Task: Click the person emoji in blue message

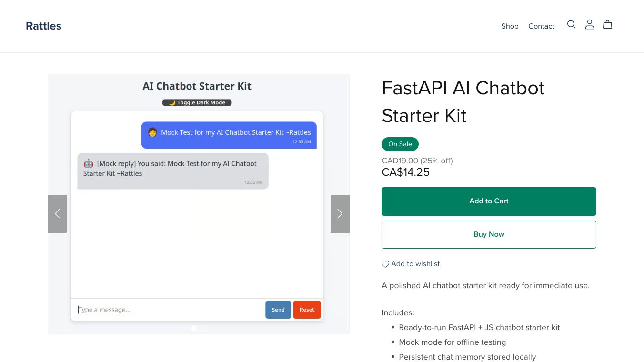Action: click(x=152, y=132)
